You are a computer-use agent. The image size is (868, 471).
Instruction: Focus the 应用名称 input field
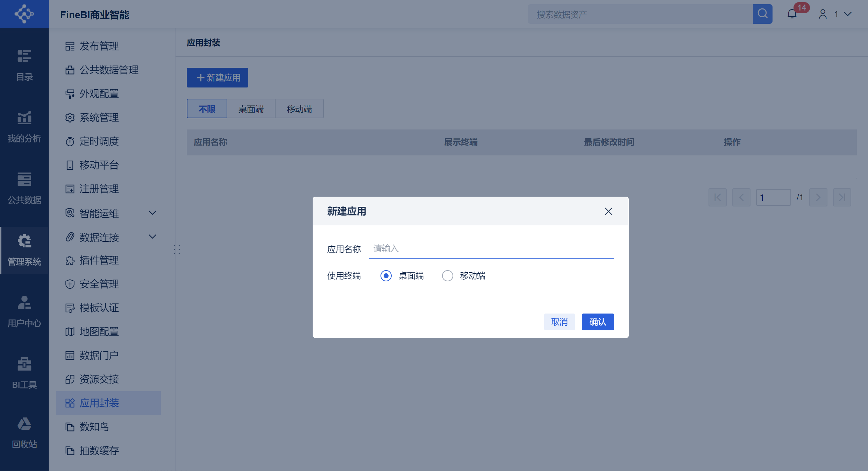pyautogui.click(x=491, y=249)
